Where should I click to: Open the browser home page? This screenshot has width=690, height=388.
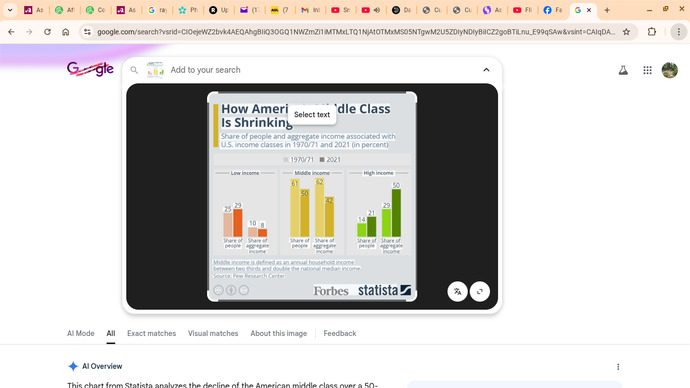[x=66, y=32]
